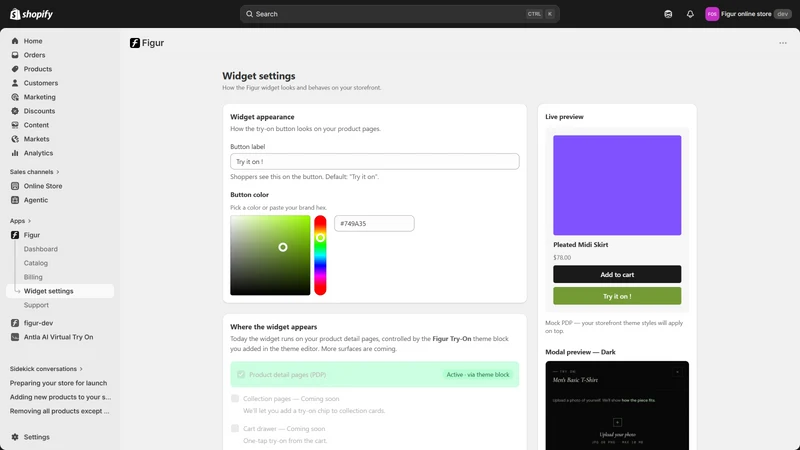Go to Figur Support
This screenshot has height=450, width=800.
click(x=36, y=305)
